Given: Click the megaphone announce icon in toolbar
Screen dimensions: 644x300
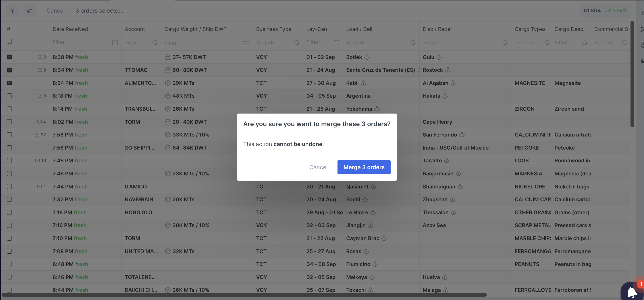Looking at the screenshot, I should tap(29, 11).
